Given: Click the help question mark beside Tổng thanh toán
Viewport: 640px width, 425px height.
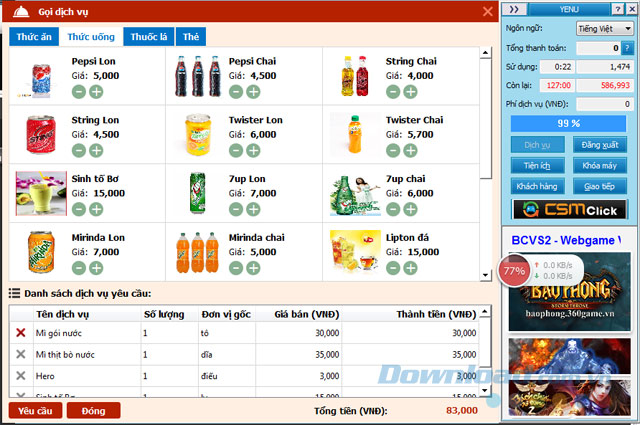Looking at the screenshot, I should click(x=627, y=47).
